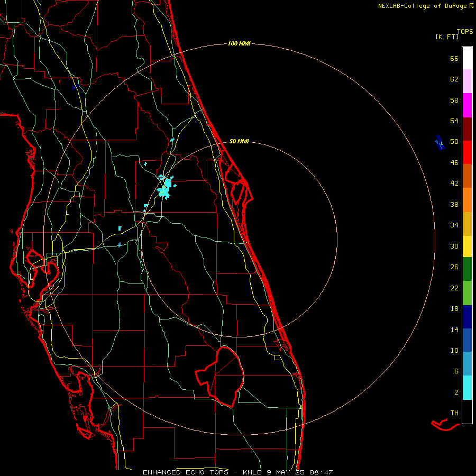This screenshot has height=476, width=476.
Task: Click the white swatch atop the tops legend
Action: (467, 58)
